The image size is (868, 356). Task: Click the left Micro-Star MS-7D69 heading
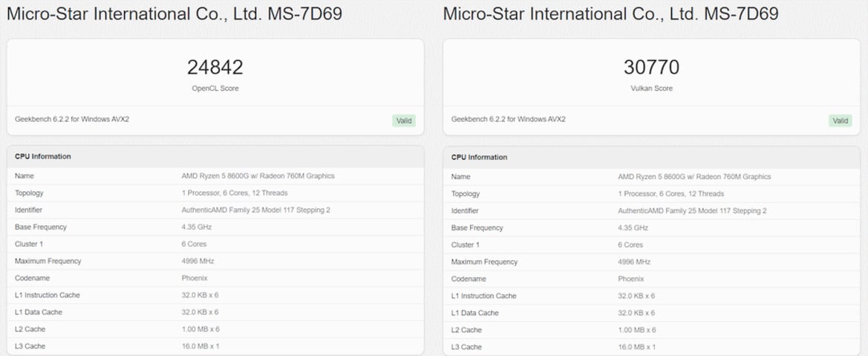point(174,13)
